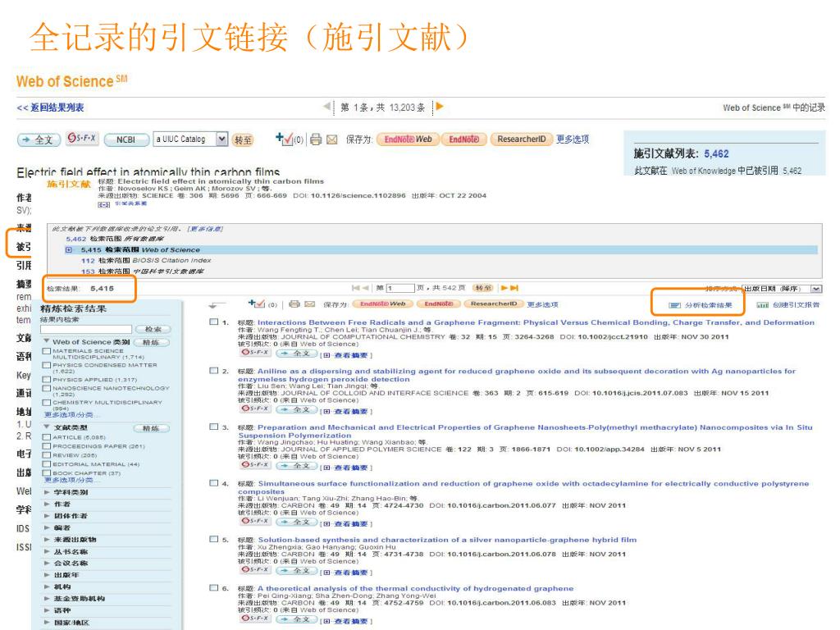Click the create citation report chart icon
Image resolution: width=840 pixels, height=630 pixels.
click(762, 305)
